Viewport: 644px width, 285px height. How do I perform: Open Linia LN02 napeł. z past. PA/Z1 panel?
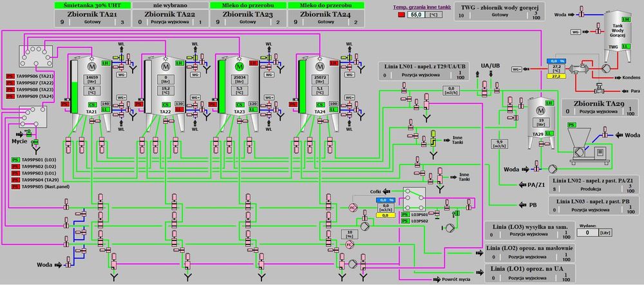coord(594,185)
